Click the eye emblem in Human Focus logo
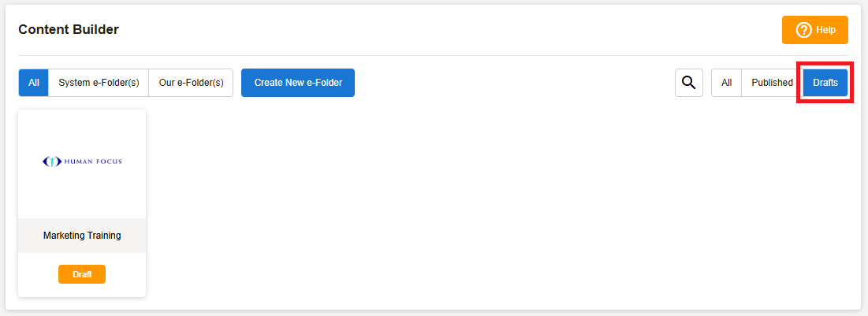 51,162
